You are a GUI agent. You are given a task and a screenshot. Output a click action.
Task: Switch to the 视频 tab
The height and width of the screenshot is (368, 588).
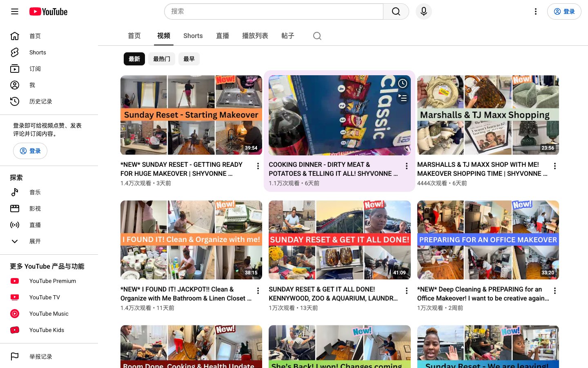tap(164, 36)
